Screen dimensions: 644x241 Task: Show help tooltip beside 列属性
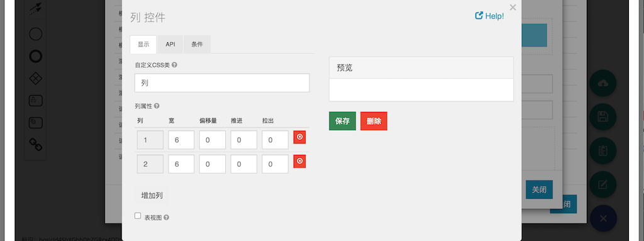click(x=157, y=106)
